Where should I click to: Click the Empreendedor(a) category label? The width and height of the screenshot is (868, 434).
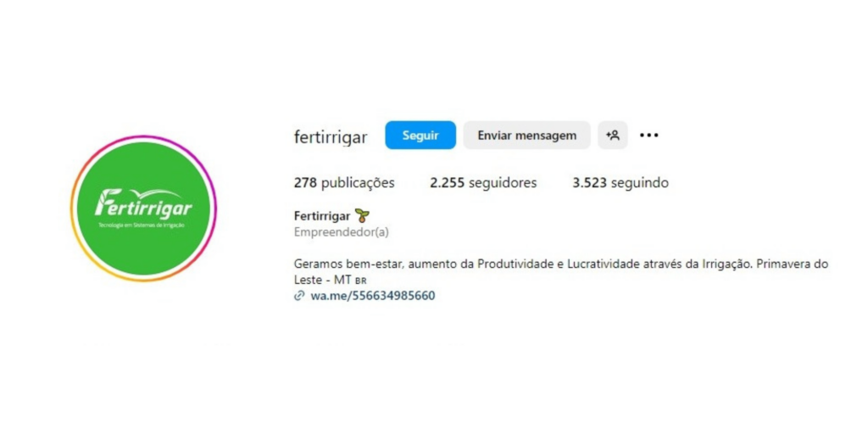pyautogui.click(x=341, y=232)
